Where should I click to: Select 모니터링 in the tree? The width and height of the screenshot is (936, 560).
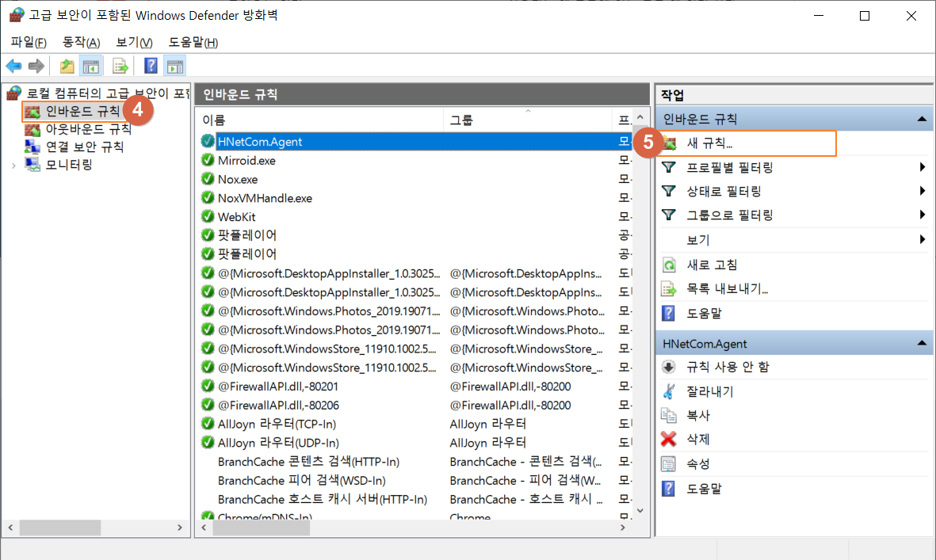point(69,166)
